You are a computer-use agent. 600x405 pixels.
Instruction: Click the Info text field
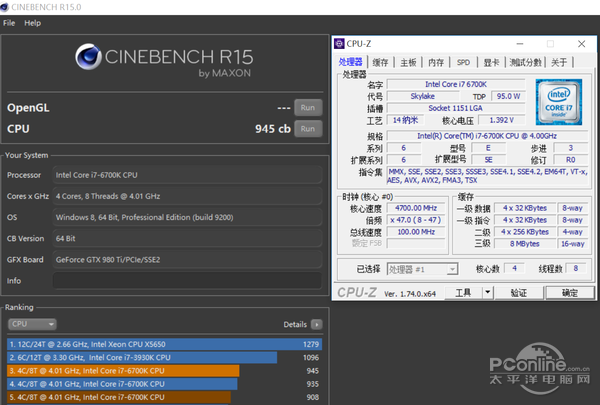187,281
